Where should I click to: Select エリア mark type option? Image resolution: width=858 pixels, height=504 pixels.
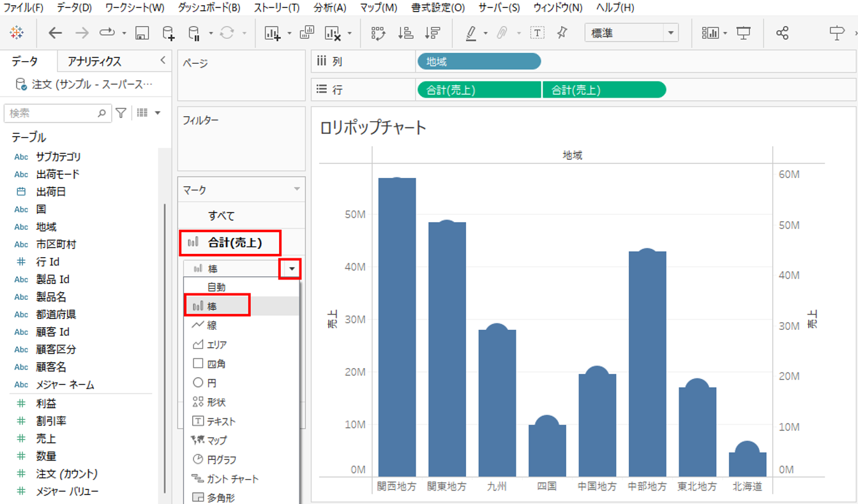241,345
